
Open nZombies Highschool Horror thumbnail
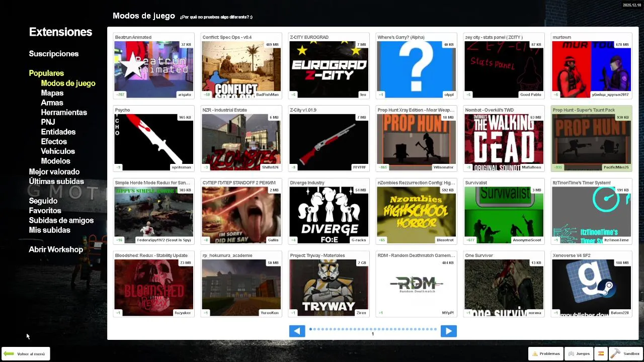416,215
